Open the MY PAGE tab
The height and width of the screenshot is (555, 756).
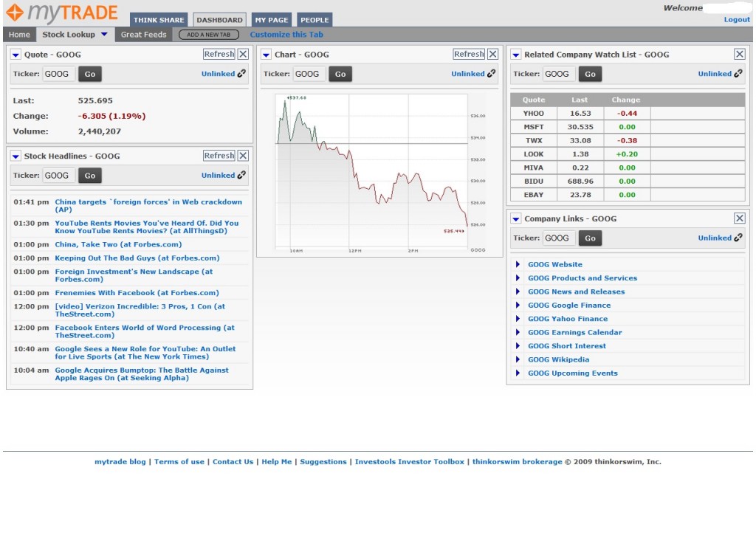[272, 20]
